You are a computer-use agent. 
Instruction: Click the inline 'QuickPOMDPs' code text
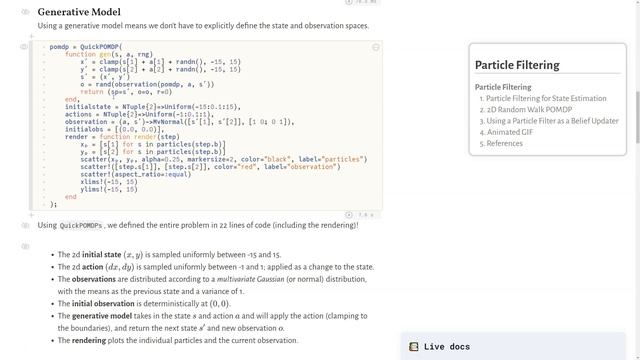81,226
